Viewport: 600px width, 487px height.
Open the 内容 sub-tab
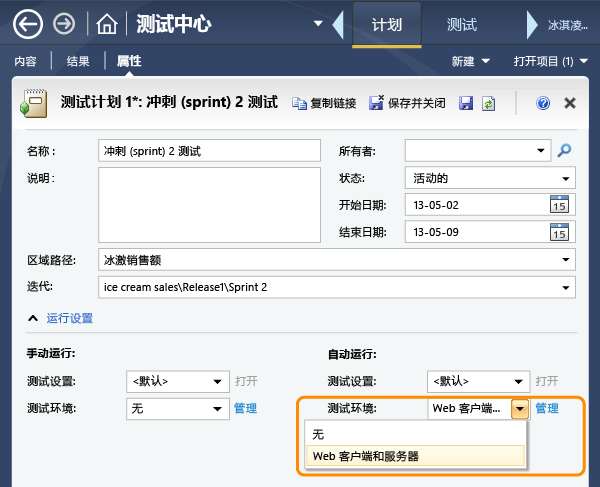pyautogui.click(x=26, y=61)
